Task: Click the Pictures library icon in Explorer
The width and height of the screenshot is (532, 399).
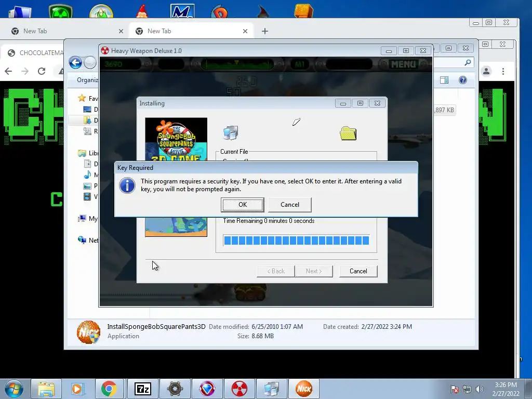Action: tap(87, 186)
